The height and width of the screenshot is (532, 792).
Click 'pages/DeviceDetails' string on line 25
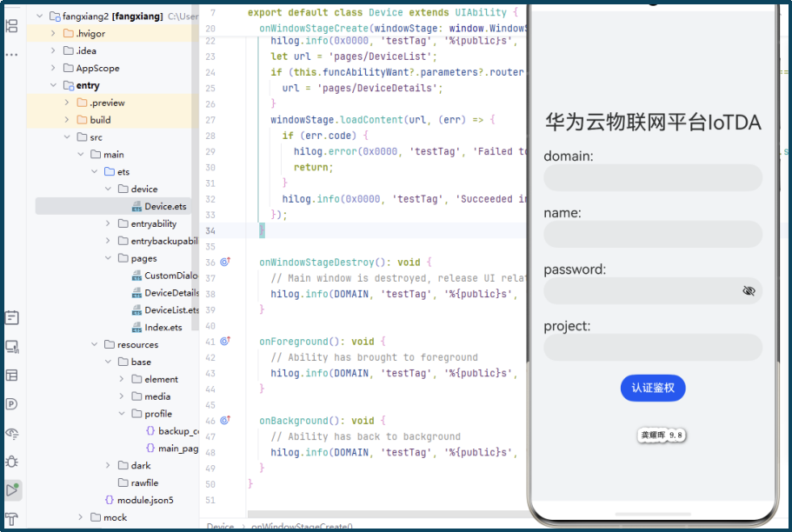378,88
